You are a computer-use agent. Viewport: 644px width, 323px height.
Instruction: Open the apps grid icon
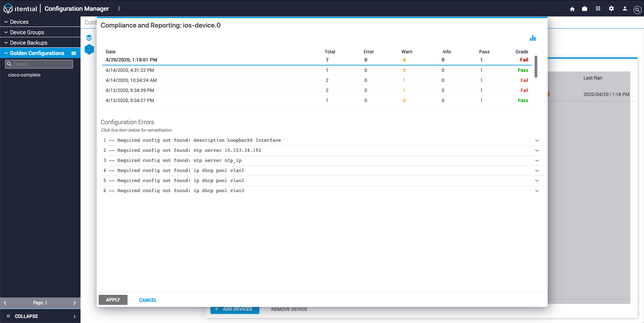[x=598, y=9]
